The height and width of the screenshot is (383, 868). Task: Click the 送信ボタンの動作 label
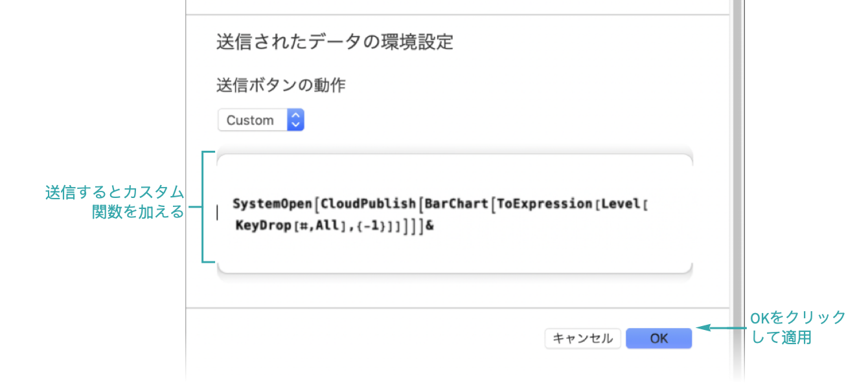[280, 85]
